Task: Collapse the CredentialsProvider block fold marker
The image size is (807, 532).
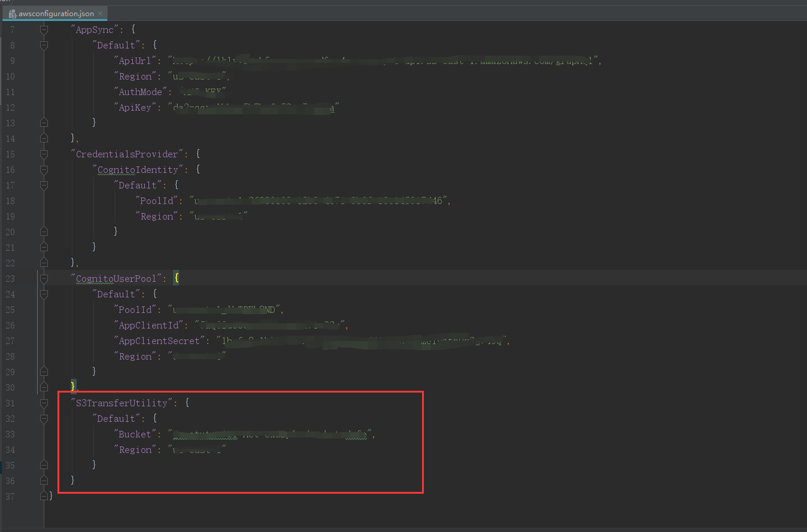Action: (43, 154)
